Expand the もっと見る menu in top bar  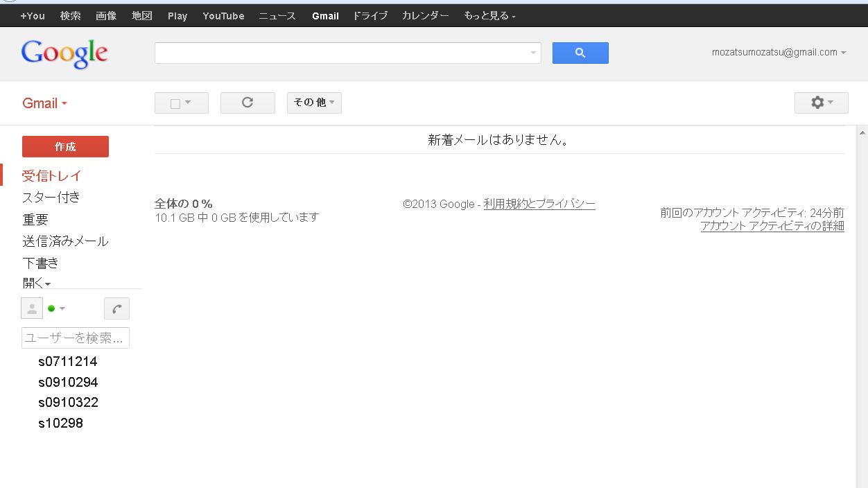(x=489, y=15)
